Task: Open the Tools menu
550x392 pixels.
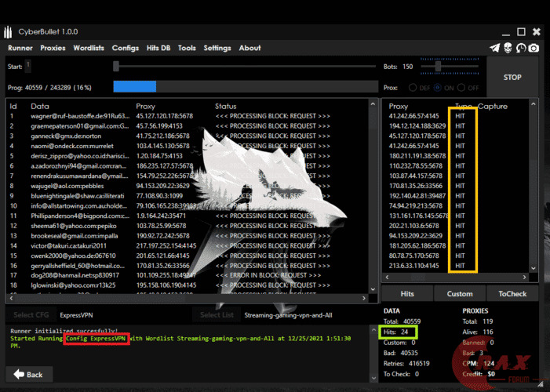Action: [187, 48]
